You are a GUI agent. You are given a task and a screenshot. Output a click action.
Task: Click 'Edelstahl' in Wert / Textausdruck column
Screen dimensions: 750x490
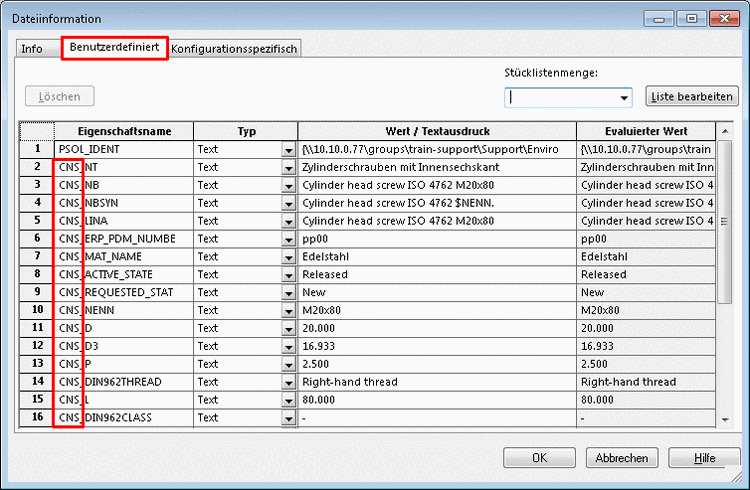click(325, 256)
